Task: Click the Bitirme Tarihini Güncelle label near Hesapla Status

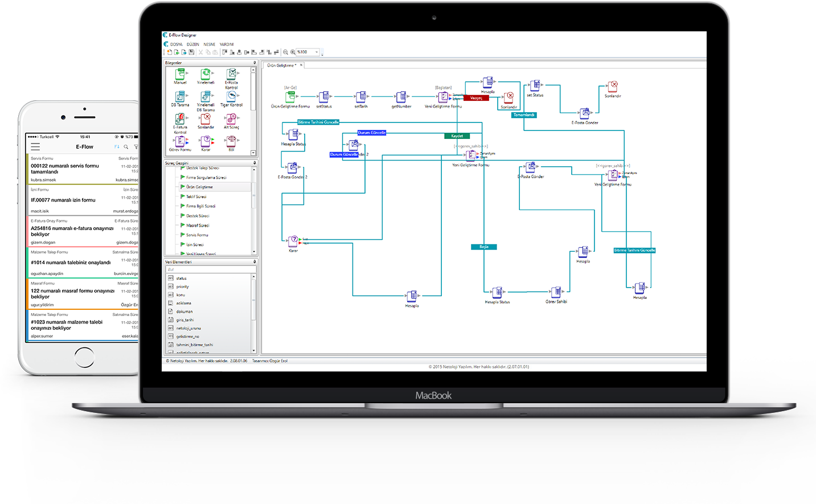Action: click(318, 122)
